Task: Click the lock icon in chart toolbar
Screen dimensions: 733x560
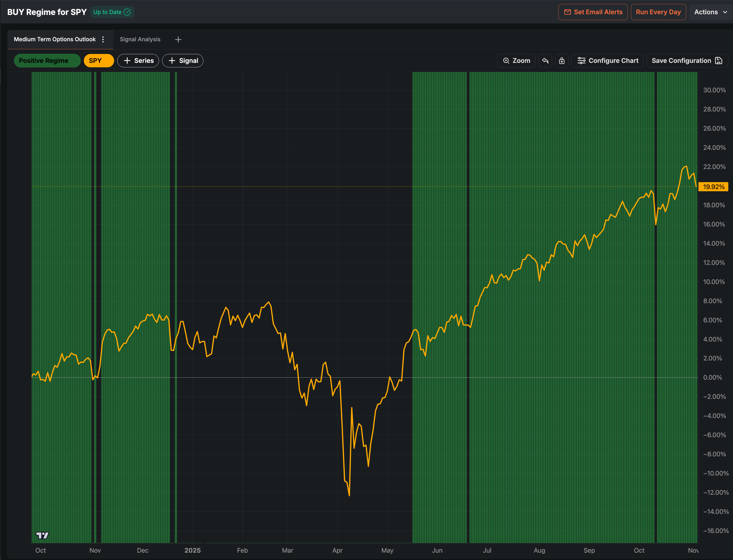Action: coord(562,61)
